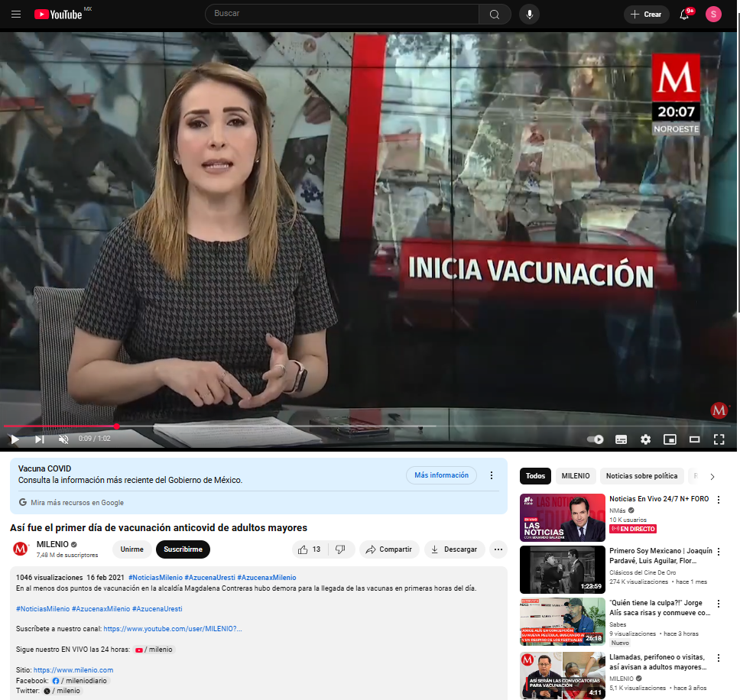This screenshot has height=700, width=740.
Task: Open Más información about Vacuna COVID
Action: tap(441, 475)
